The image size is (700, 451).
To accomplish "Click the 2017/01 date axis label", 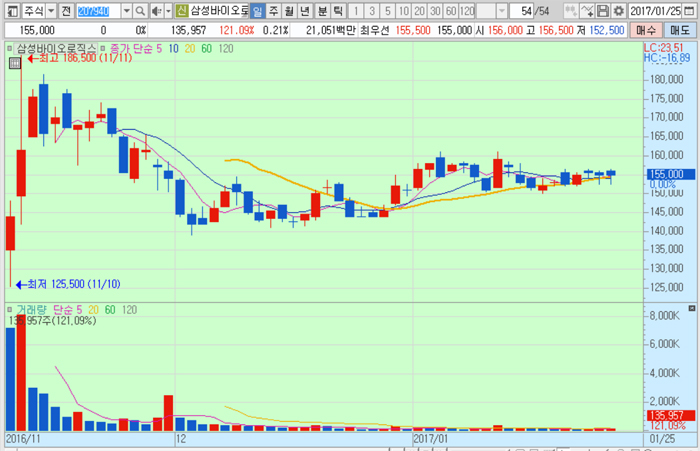I will coord(430,439).
